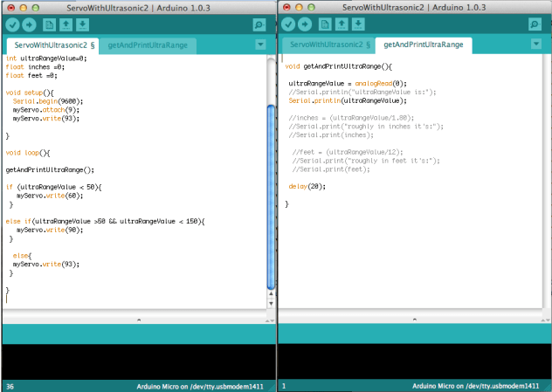Open Serial Monitor from right window
The width and height of the screenshot is (552, 392).
(535, 24)
